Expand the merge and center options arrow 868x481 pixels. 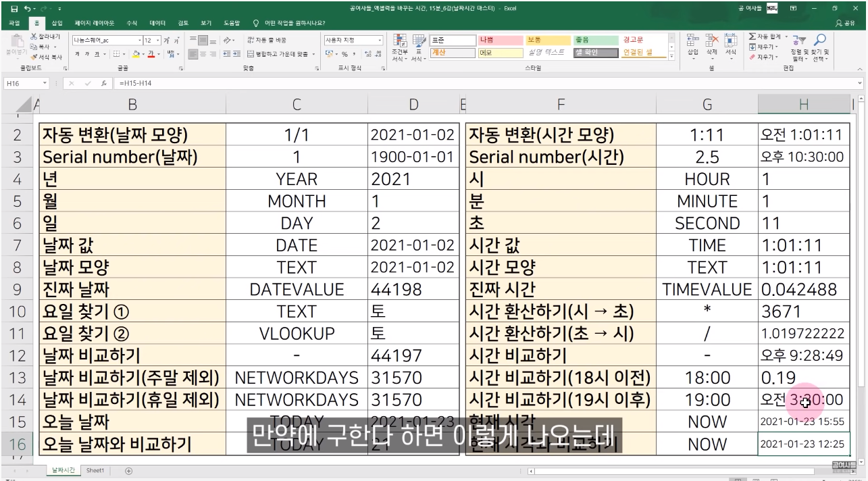click(313, 54)
